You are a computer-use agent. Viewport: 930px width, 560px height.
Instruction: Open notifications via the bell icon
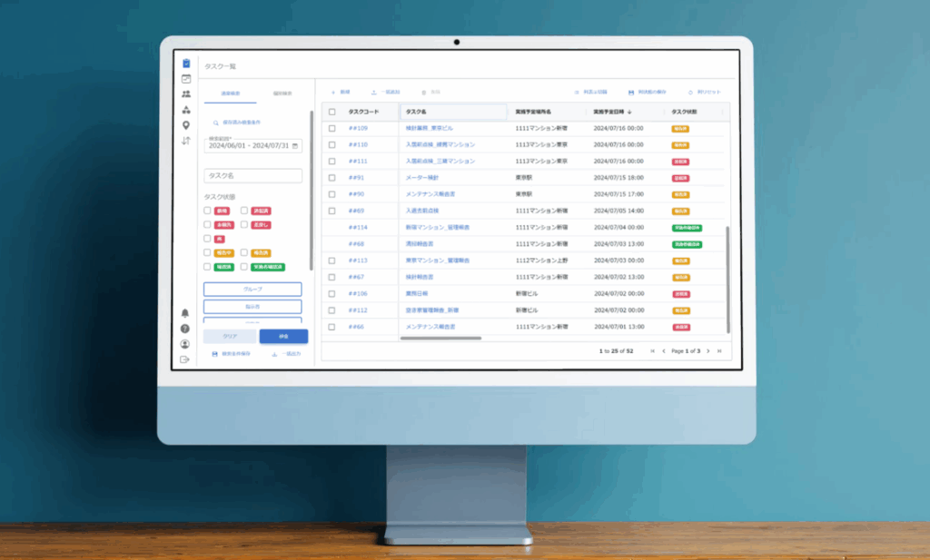[185, 313]
